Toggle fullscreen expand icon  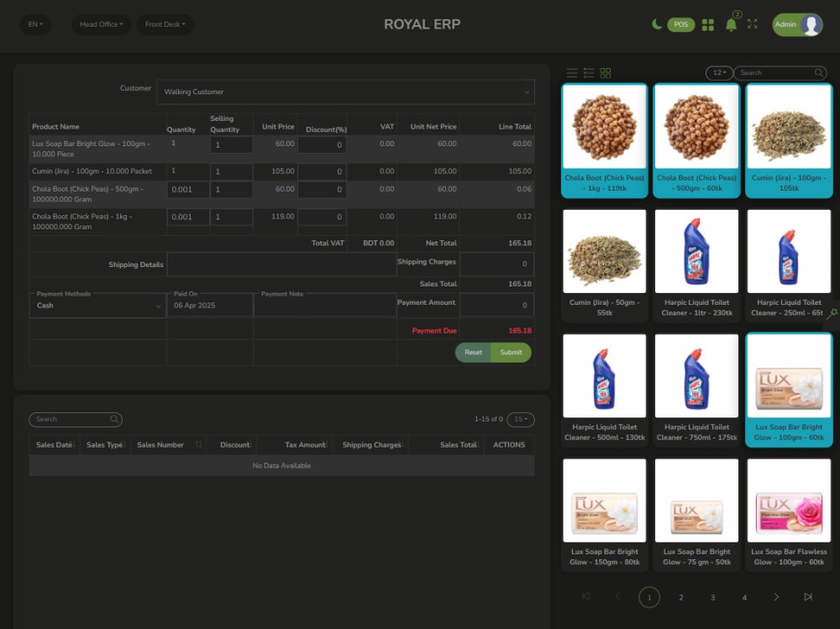tap(752, 24)
